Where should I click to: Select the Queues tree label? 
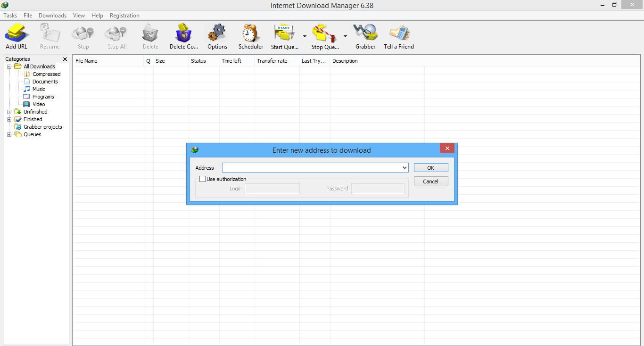[x=33, y=134]
